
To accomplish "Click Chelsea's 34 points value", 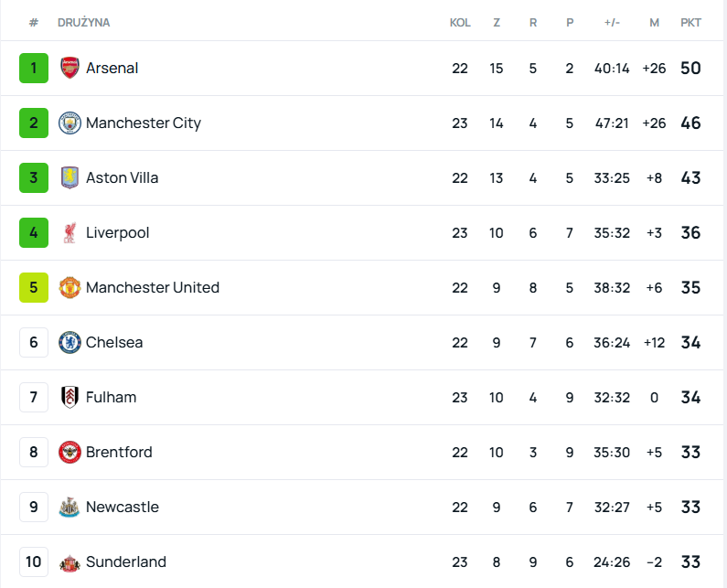I will tap(690, 342).
